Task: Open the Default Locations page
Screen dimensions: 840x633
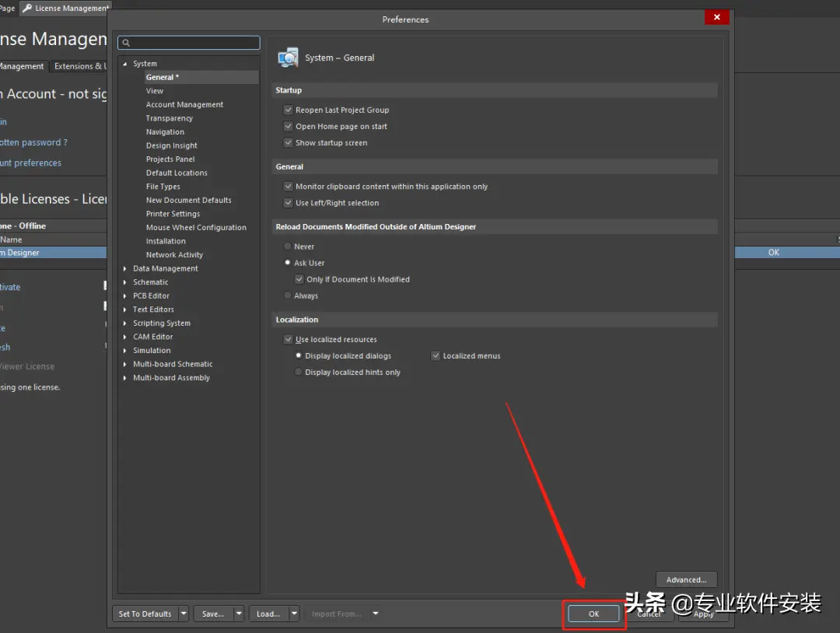Action: [x=177, y=173]
